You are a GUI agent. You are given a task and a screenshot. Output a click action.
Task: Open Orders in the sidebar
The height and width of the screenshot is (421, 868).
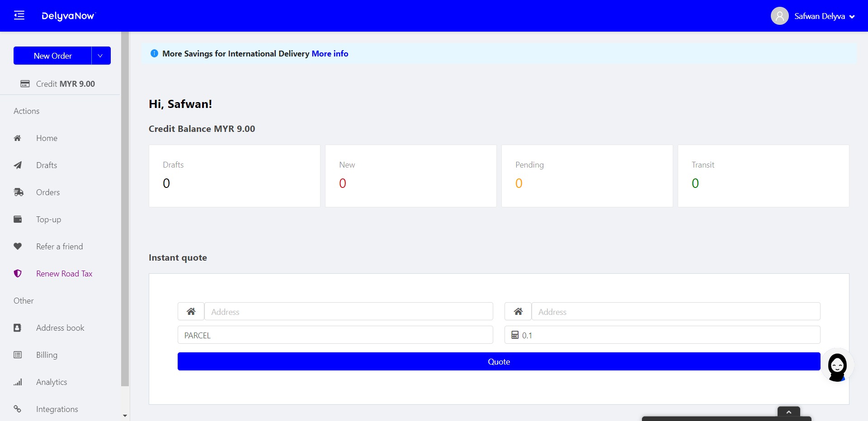tap(48, 192)
